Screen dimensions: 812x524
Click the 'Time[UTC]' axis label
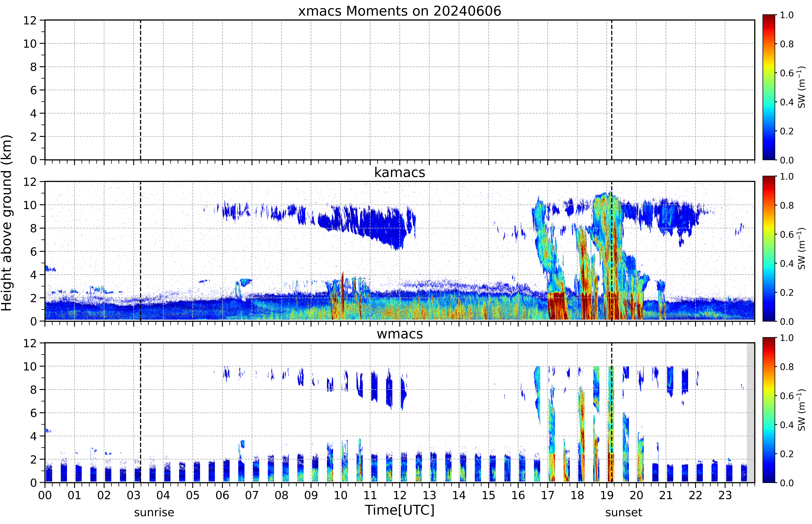tap(400, 510)
